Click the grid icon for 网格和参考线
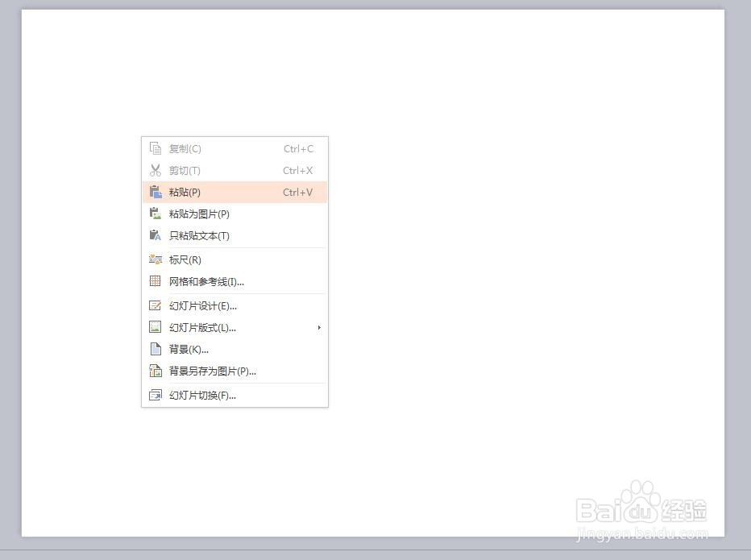Screen dimensions: 751x560 point(156,281)
